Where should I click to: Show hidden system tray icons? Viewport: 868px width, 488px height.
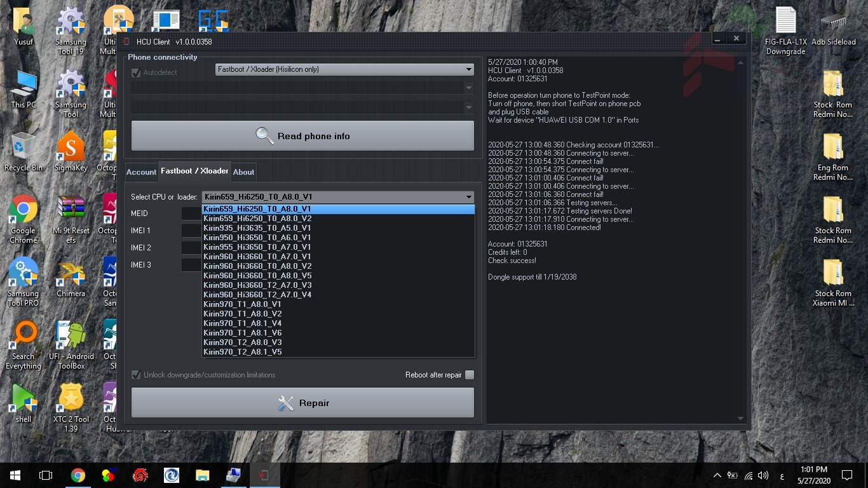717,475
